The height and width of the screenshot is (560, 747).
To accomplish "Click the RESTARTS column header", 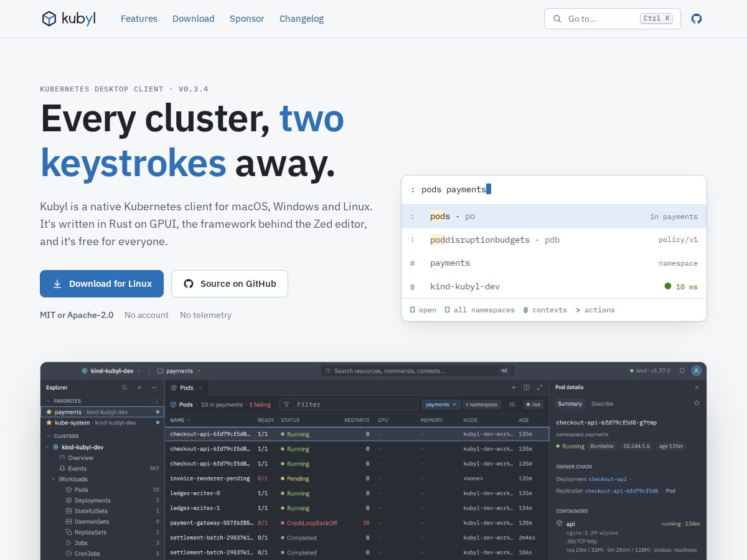I will [x=357, y=420].
